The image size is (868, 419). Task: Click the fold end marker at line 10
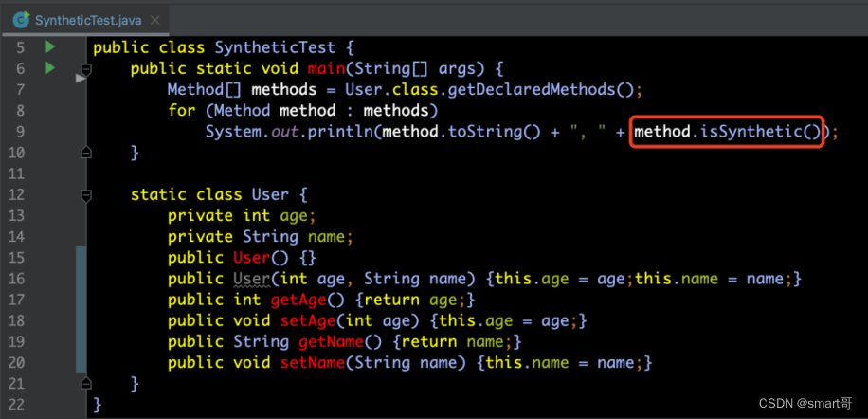click(x=86, y=153)
